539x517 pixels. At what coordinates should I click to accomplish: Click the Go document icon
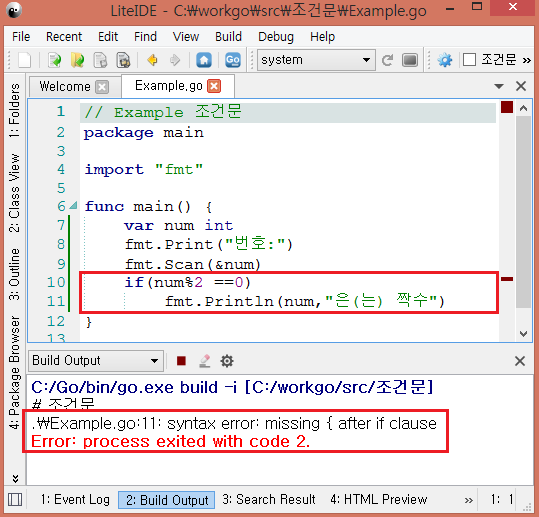click(233, 60)
